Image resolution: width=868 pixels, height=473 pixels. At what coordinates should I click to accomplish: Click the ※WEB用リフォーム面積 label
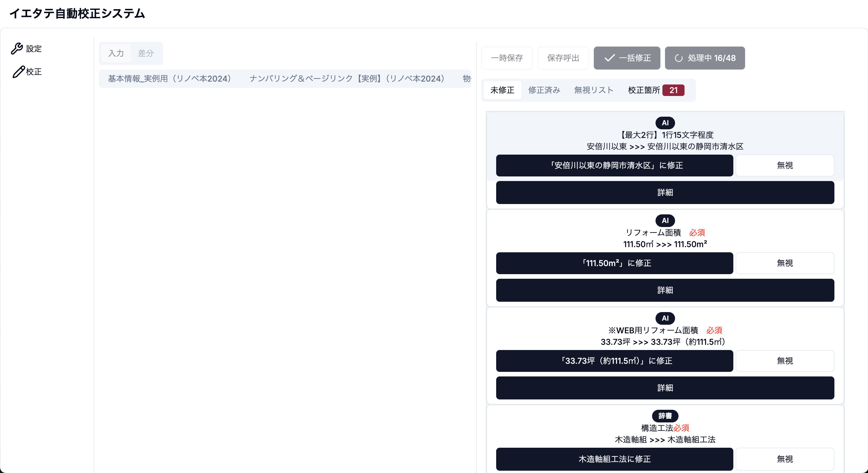[653, 330]
